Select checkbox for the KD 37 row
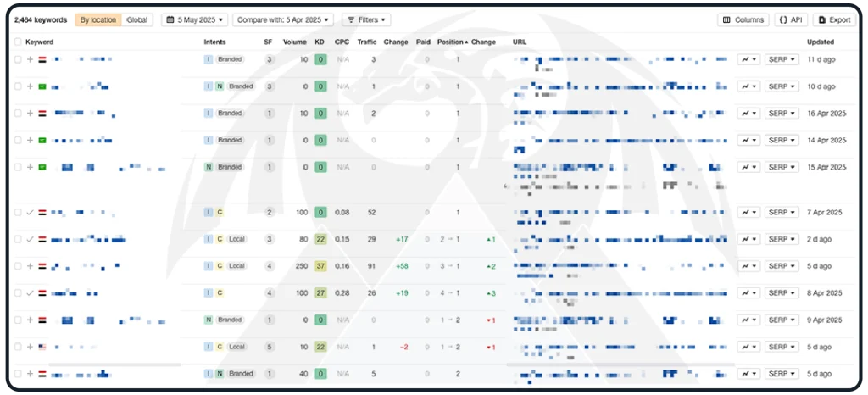The width and height of the screenshot is (868, 395). pyautogui.click(x=19, y=266)
